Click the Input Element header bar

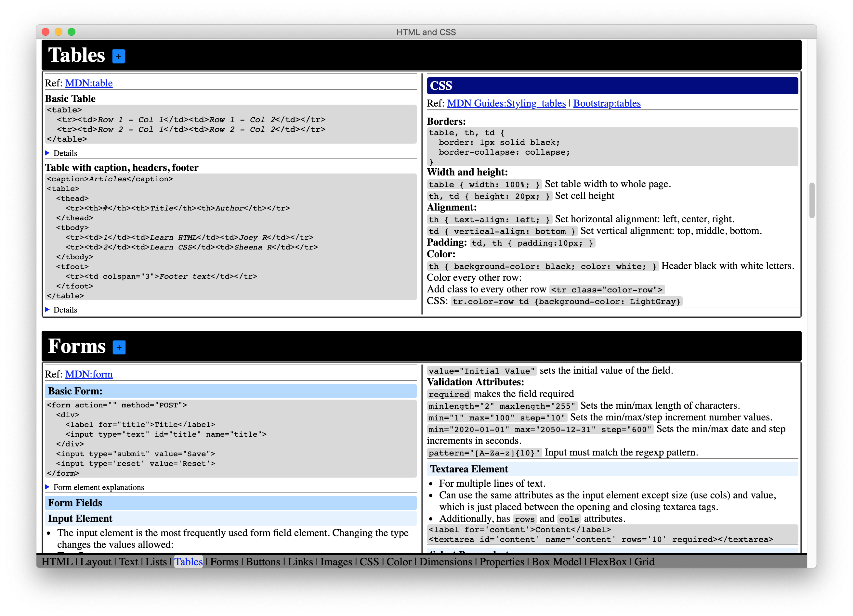coord(230,518)
